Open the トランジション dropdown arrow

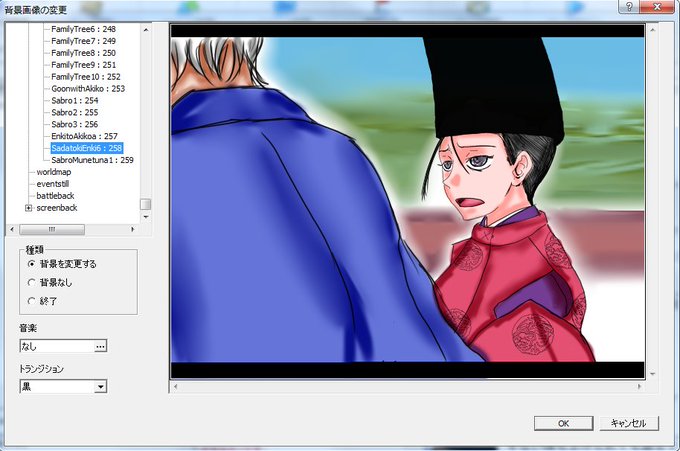click(101, 386)
